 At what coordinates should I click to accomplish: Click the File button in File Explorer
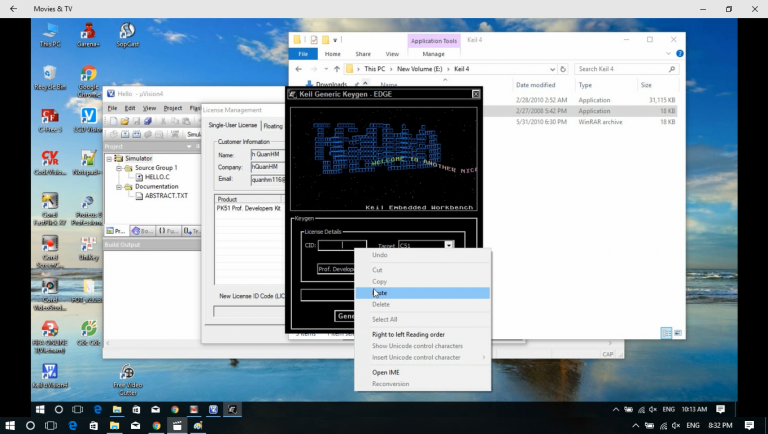pyautogui.click(x=304, y=54)
